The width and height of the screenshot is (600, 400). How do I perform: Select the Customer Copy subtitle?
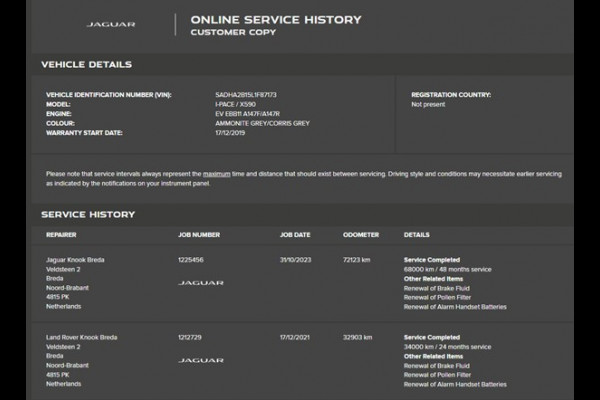(x=233, y=33)
